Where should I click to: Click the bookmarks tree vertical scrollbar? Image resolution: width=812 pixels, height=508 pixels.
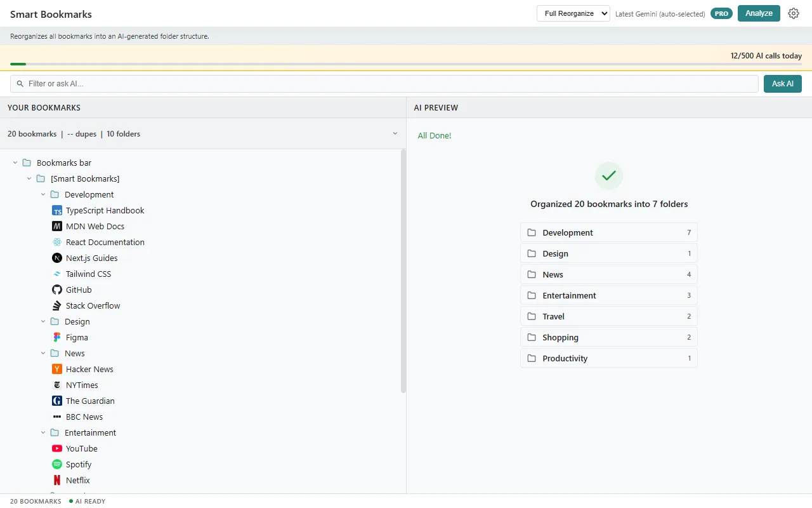click(403, 271)
